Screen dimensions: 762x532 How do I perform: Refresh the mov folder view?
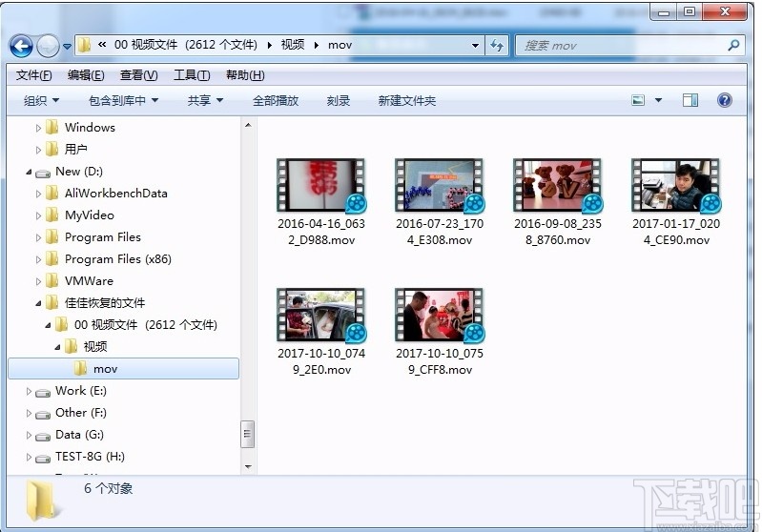pos(497,46)
